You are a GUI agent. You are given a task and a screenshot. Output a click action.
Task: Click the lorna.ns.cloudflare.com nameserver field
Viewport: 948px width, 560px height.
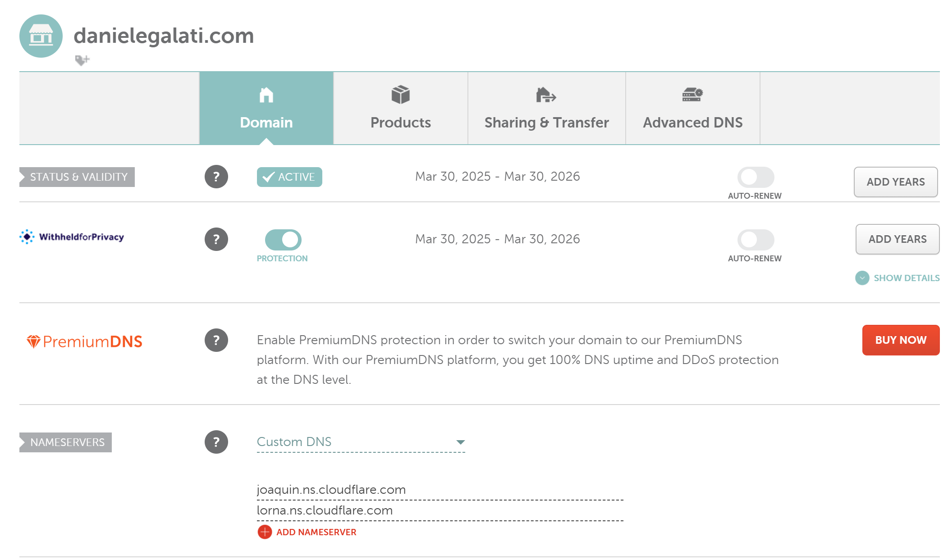[x=440, y=510]
